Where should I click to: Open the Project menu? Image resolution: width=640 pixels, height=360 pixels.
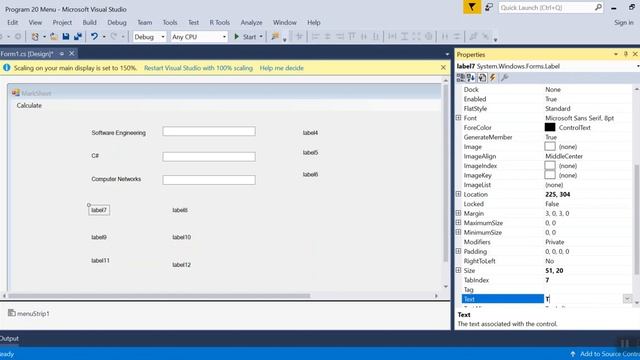click(62, 22)
